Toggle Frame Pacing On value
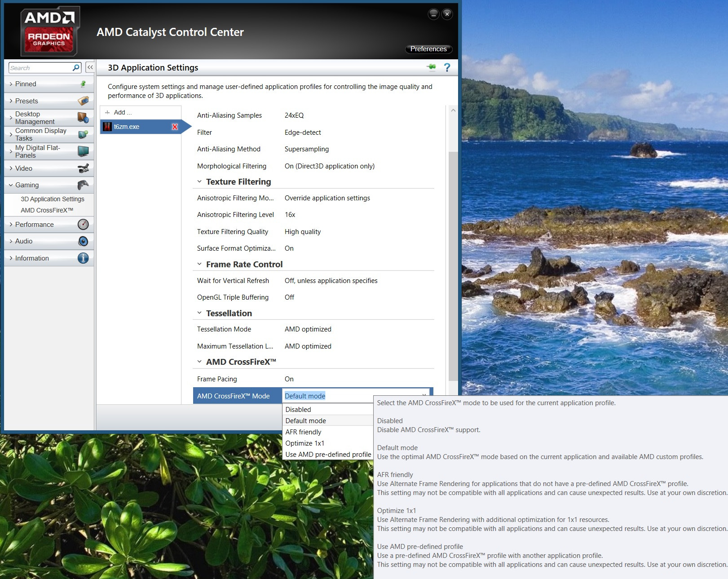Screen dimensions: 728x579 click(x=289, y=379)
